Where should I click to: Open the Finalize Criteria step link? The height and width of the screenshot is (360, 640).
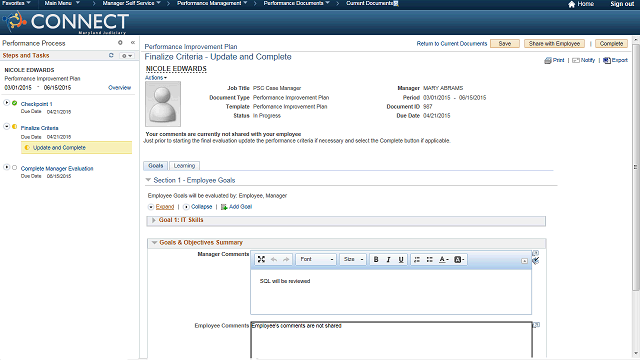click(40, 128)
